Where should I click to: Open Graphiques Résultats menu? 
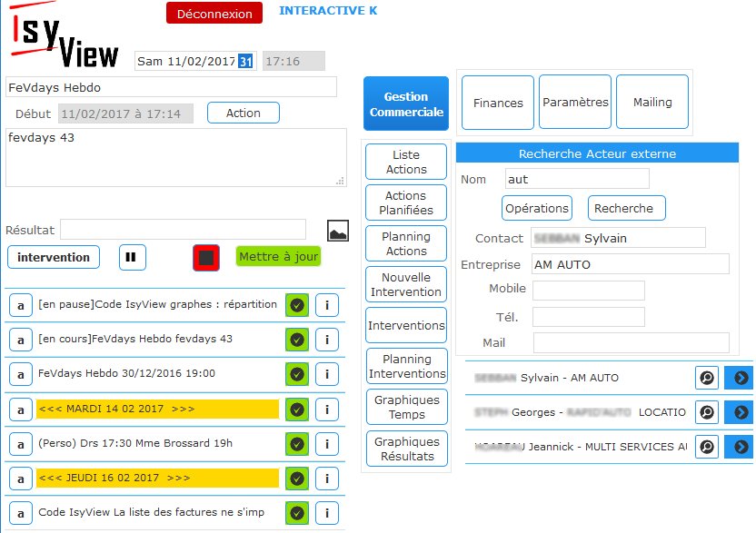pos(407,449)
